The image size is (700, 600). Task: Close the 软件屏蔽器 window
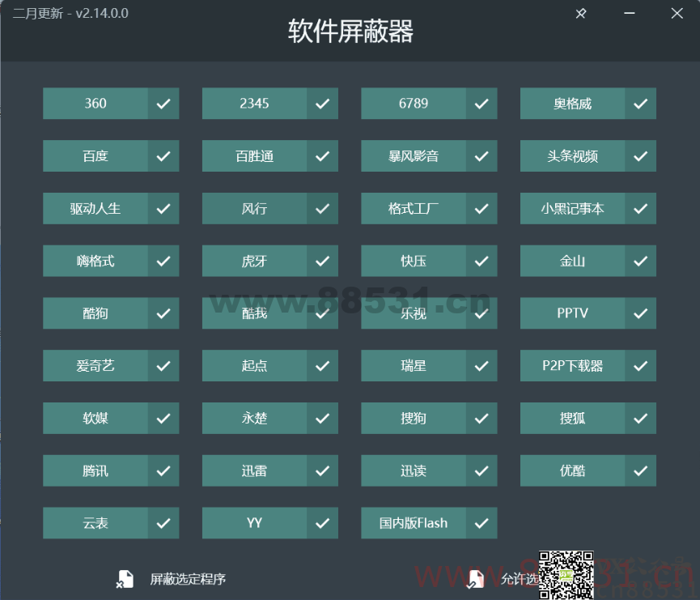[677, 14]
